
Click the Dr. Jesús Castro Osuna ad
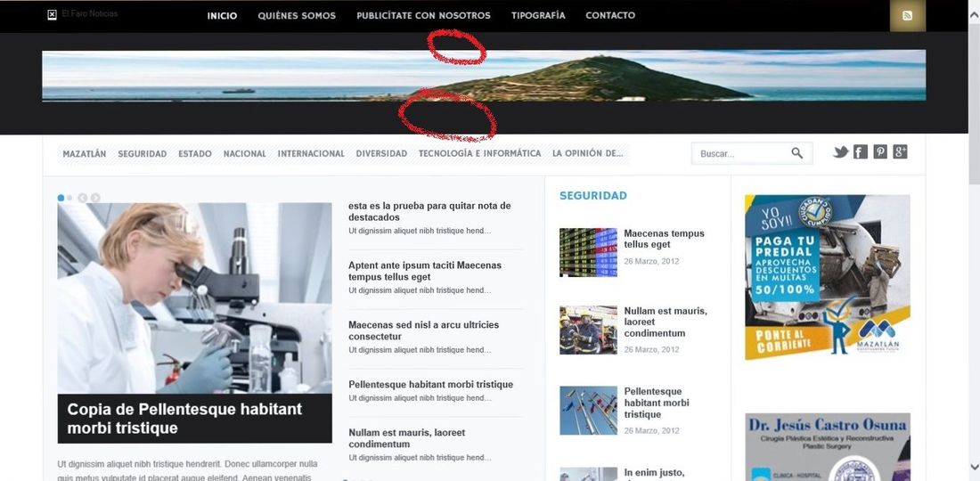point(828,446)
